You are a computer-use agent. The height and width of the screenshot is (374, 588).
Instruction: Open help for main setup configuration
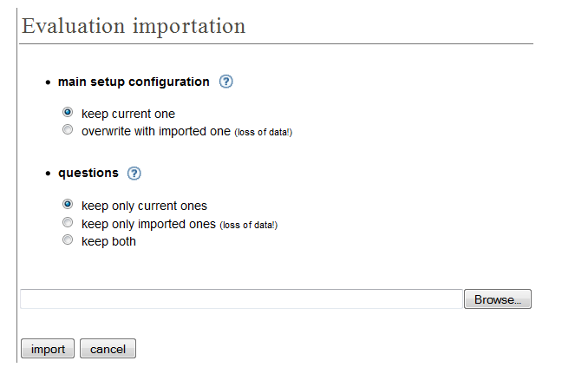point(225,82)
